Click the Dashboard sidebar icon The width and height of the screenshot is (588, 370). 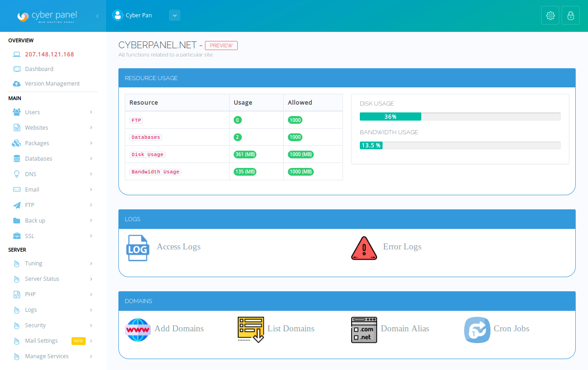pos(17,69)
